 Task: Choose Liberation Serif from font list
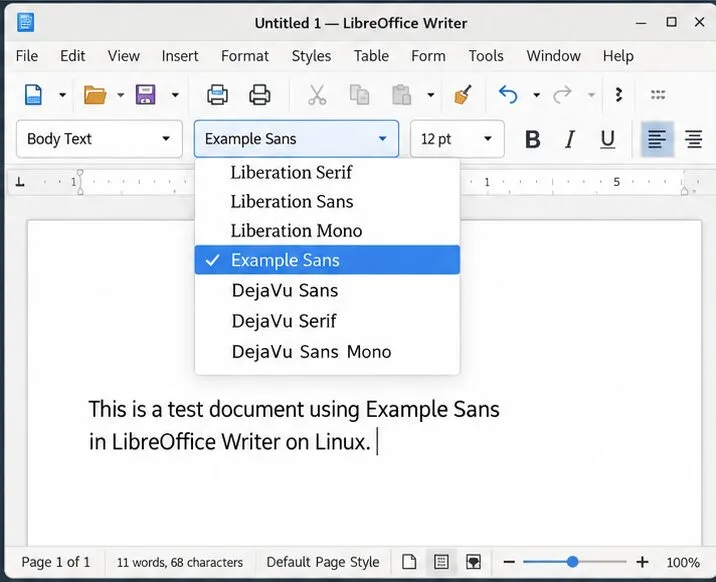tap(327, 173)
